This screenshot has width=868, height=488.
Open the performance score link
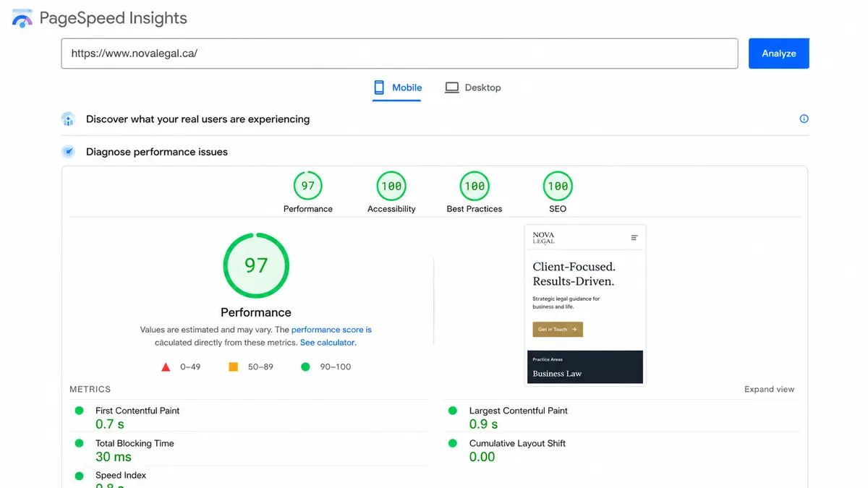pyautogui.click(x=331, y=330)
